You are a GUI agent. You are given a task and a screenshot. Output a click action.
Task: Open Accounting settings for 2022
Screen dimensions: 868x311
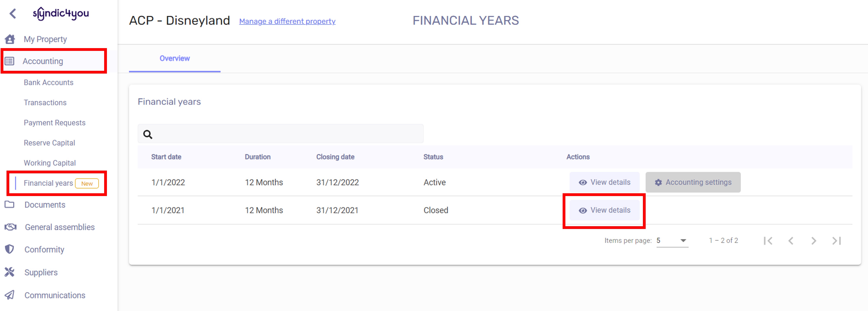[693, 182]
